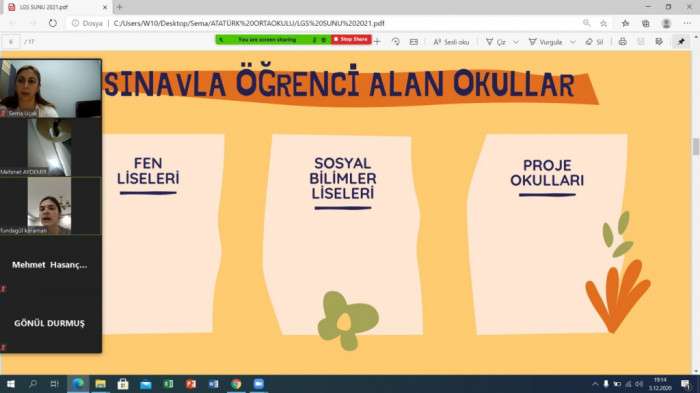This screenshot has width=700, height=393.
Task: Open Zoom from the taskbar
Action: pyautogui.click(x=258, y=384)
